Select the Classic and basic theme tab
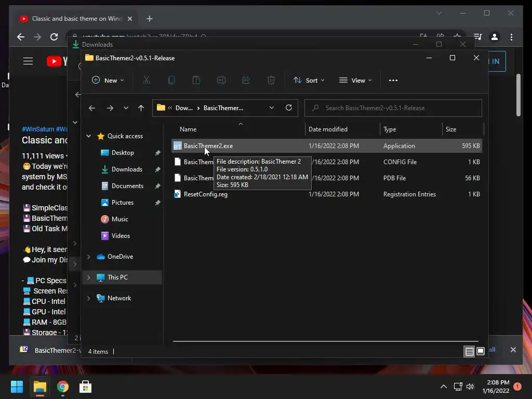Image resolution: width=532 pixels, height=399 pixels. pos(76,19)
